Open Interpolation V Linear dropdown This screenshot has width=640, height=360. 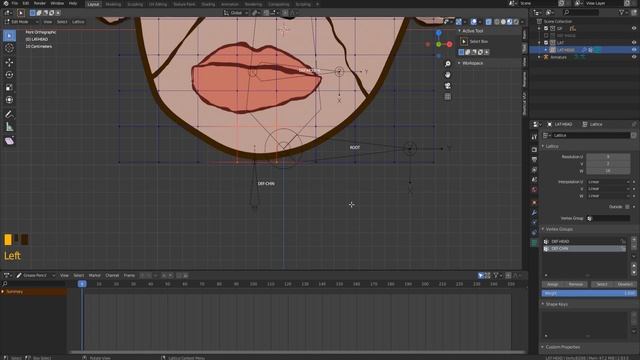pyautogui.click(x=608, y=189)
